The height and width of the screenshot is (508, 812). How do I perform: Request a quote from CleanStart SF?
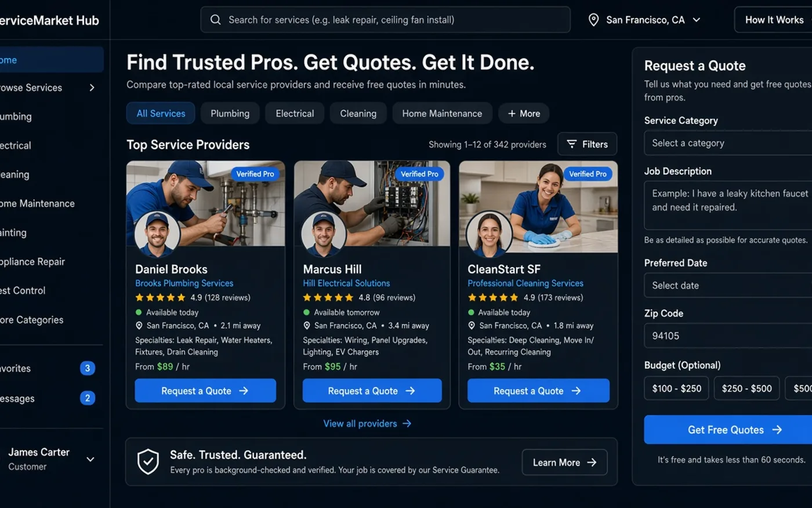[538, 391]
